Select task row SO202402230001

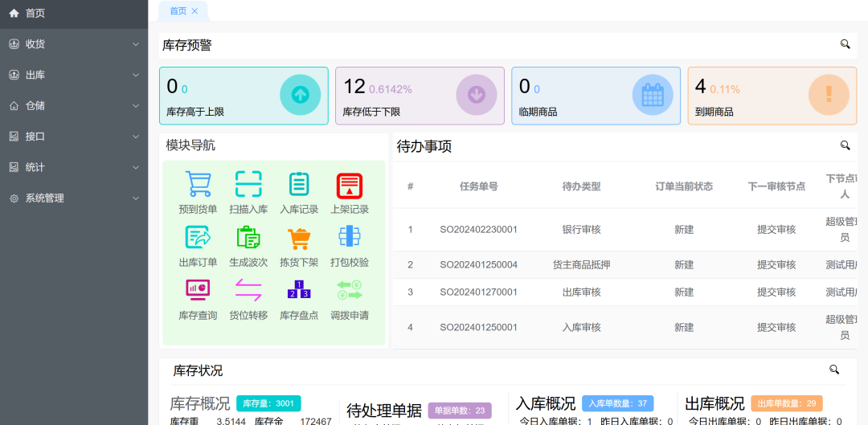[x=478, y=230]
